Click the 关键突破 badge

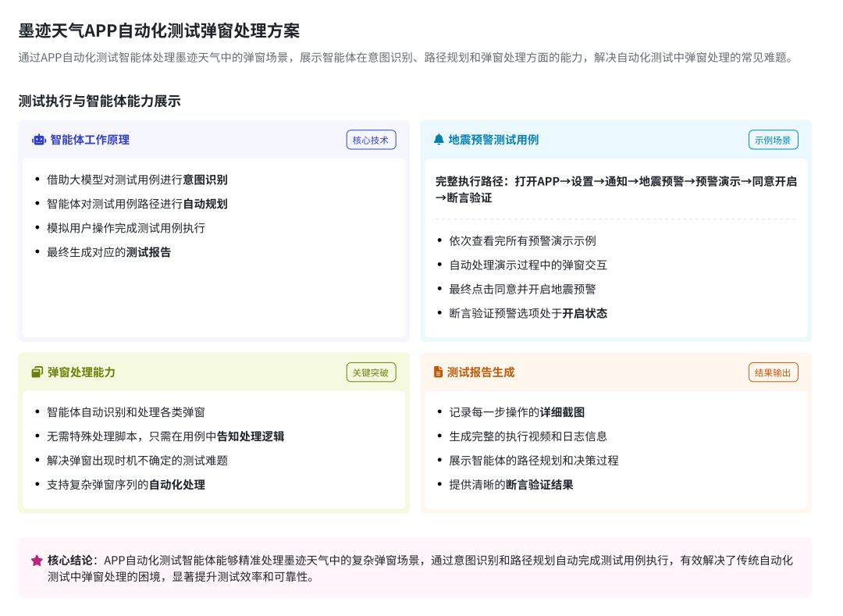372,372
